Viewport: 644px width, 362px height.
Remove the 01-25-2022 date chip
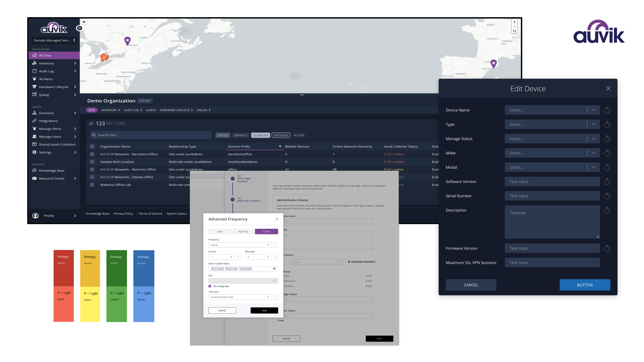pyautogui.click(x=241, y=269)
